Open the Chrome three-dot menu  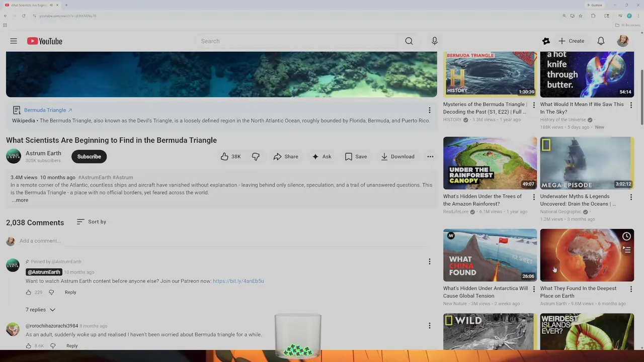638,16
